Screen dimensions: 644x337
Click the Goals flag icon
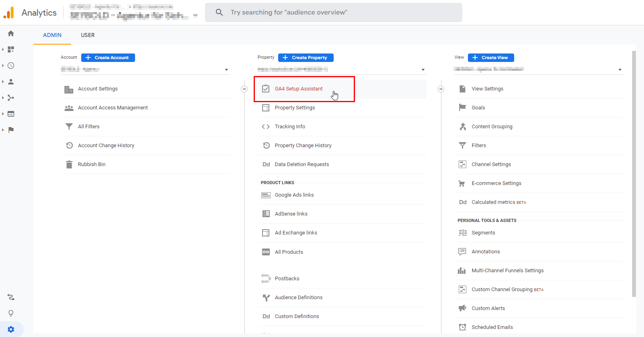tap(462, 107)
